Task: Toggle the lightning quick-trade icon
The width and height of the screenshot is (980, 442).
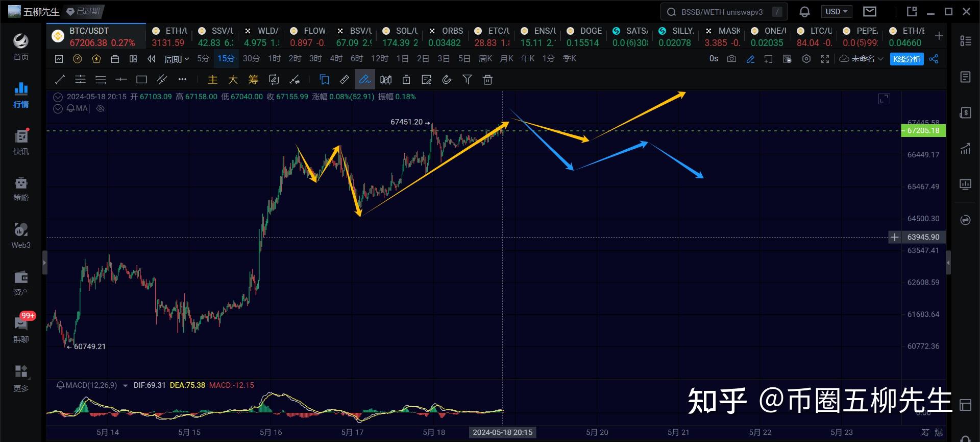Action: [x=96, y=59]
